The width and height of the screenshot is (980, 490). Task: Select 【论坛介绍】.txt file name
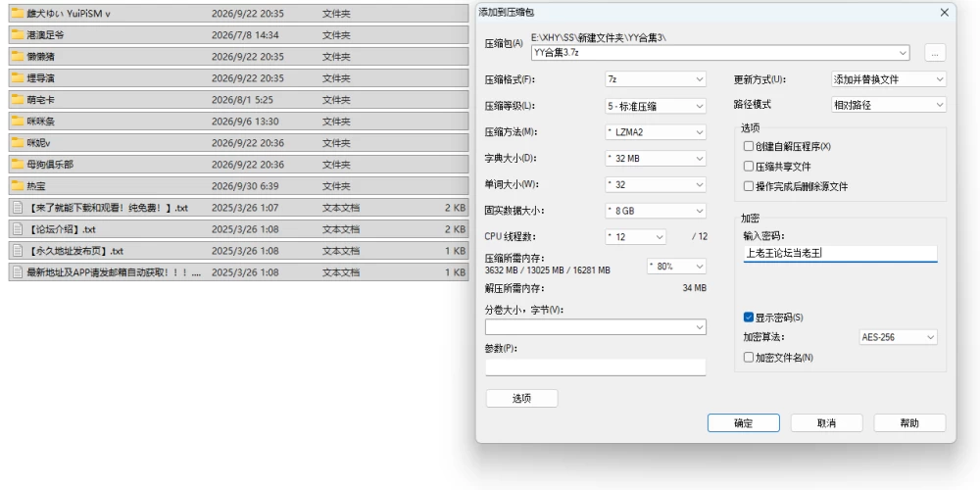pos(61,228)
